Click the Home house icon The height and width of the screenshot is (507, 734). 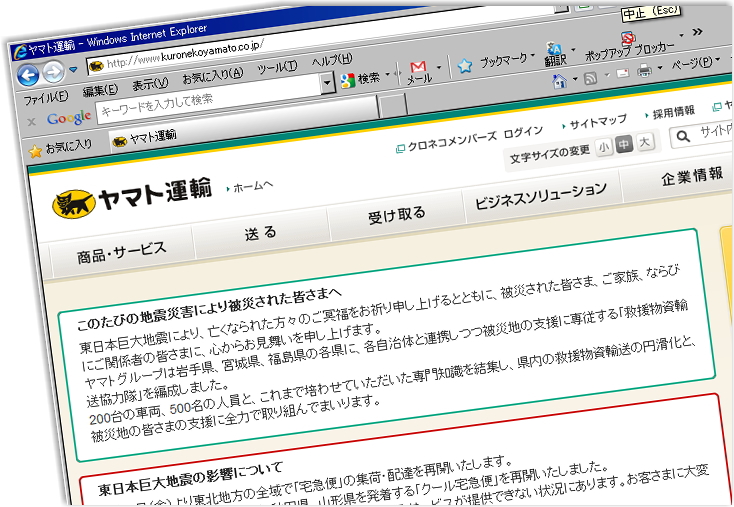(x=559, y=78)
